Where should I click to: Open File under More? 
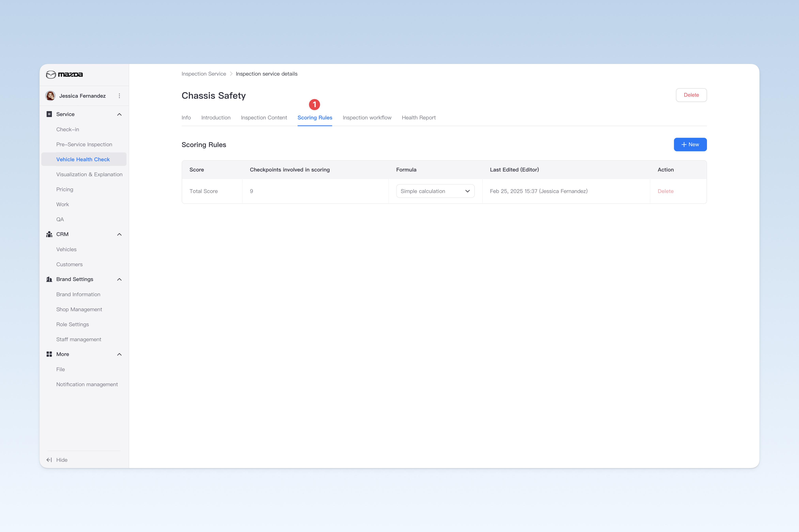(60, 369)
